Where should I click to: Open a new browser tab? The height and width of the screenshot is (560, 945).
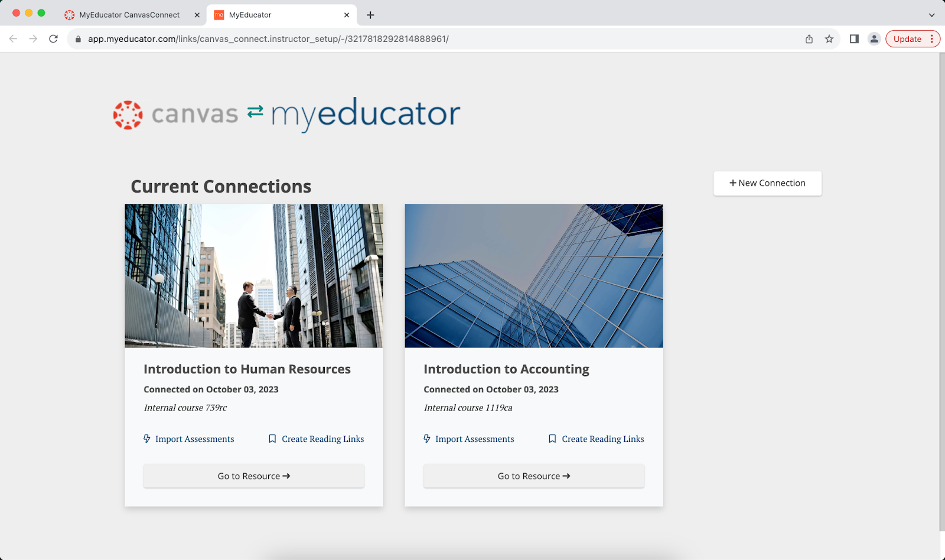click(370, 15)
